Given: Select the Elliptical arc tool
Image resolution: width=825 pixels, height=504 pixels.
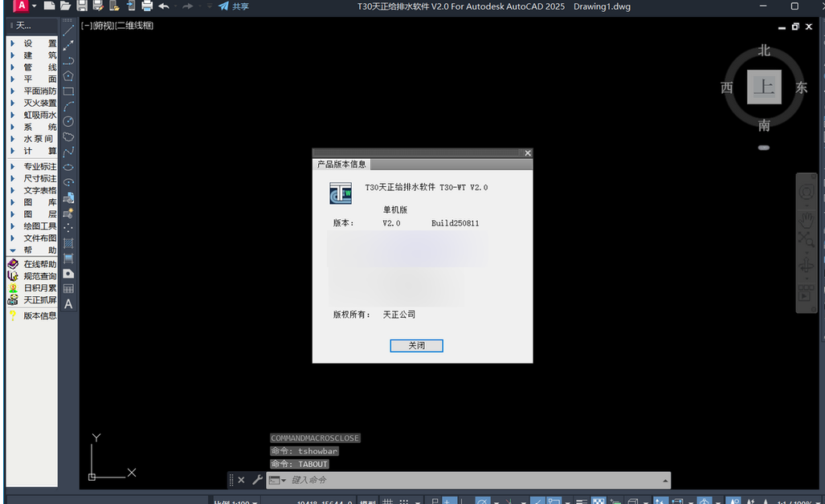Looking at the screenshot, I should [68, 182].
